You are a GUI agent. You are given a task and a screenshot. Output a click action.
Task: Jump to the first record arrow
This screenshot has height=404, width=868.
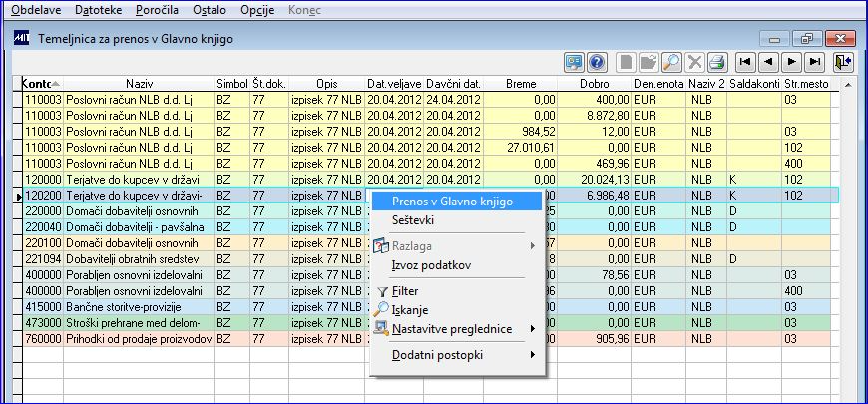click(x=744, y=62)
